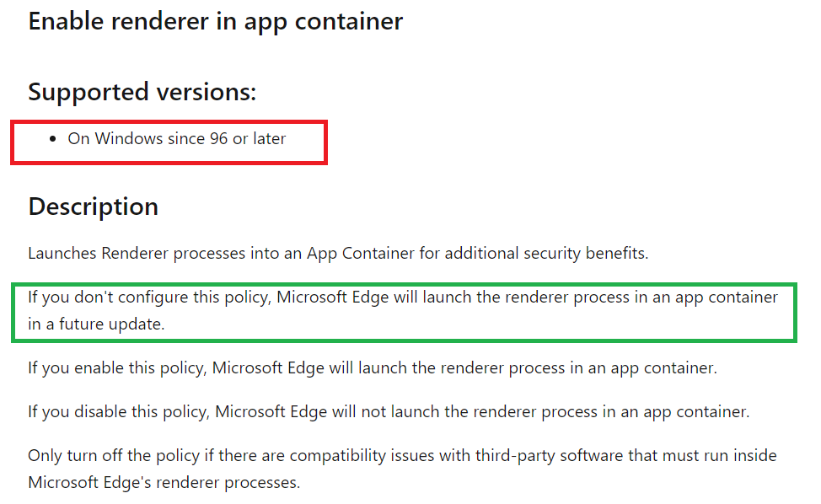Image resolution: width=821 pixels, height=504 pixels.
Task: Click the sentence starting "If you enable this policy"
Action: [372, 367]
